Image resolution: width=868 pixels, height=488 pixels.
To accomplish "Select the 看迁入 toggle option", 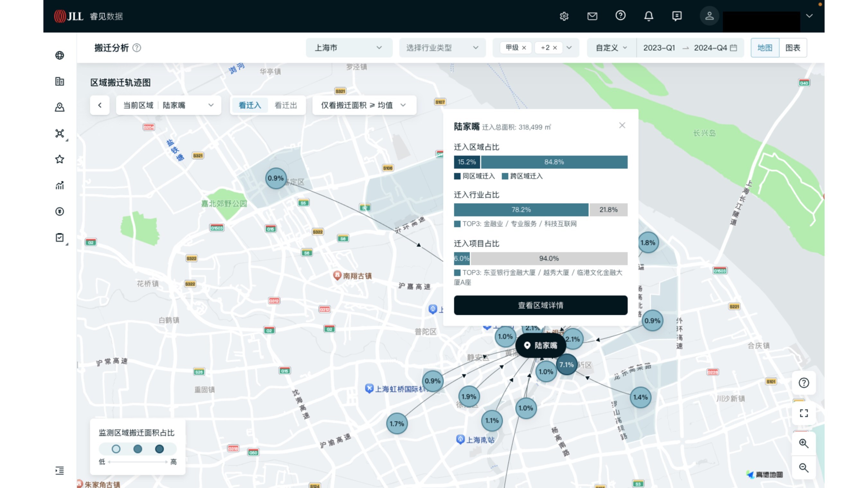I will pyautogui.click(x=250, y=105).
